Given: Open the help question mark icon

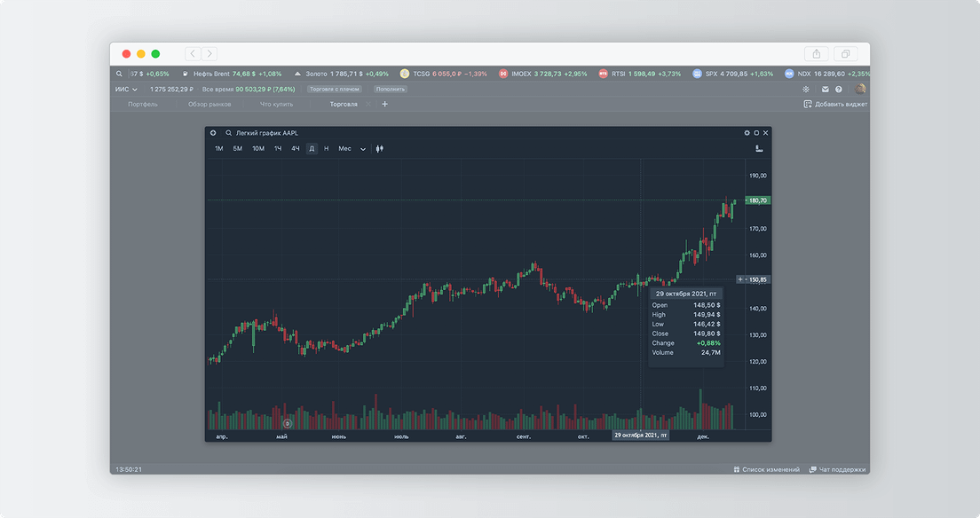Looking at the screenshot, I should tap(839, 90).
